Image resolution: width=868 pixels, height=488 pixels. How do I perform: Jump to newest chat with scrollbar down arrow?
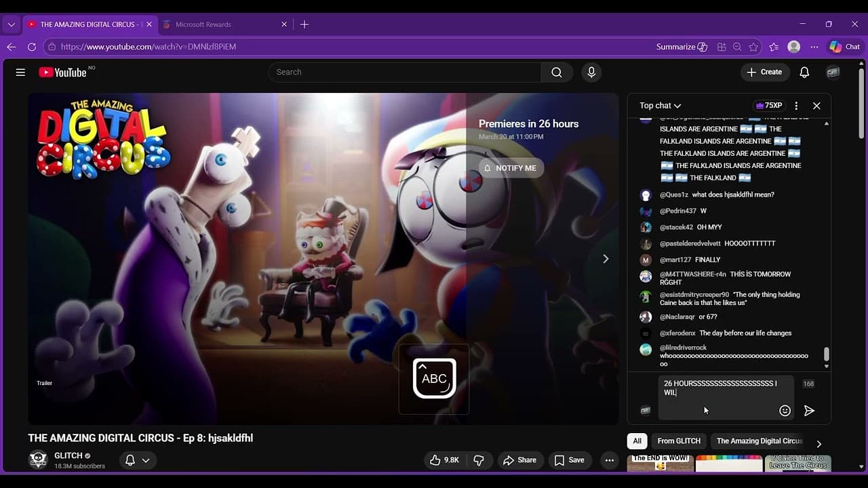(x=826, y=367)
